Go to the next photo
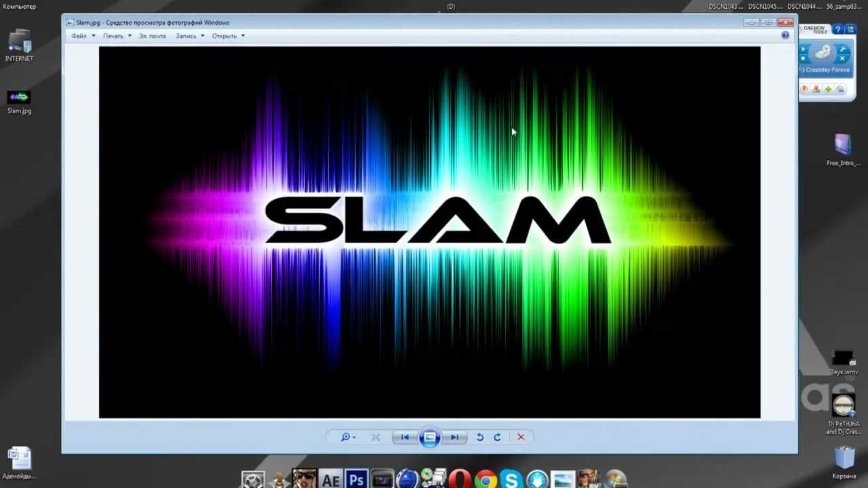The image size is (868, 488). 454,437
